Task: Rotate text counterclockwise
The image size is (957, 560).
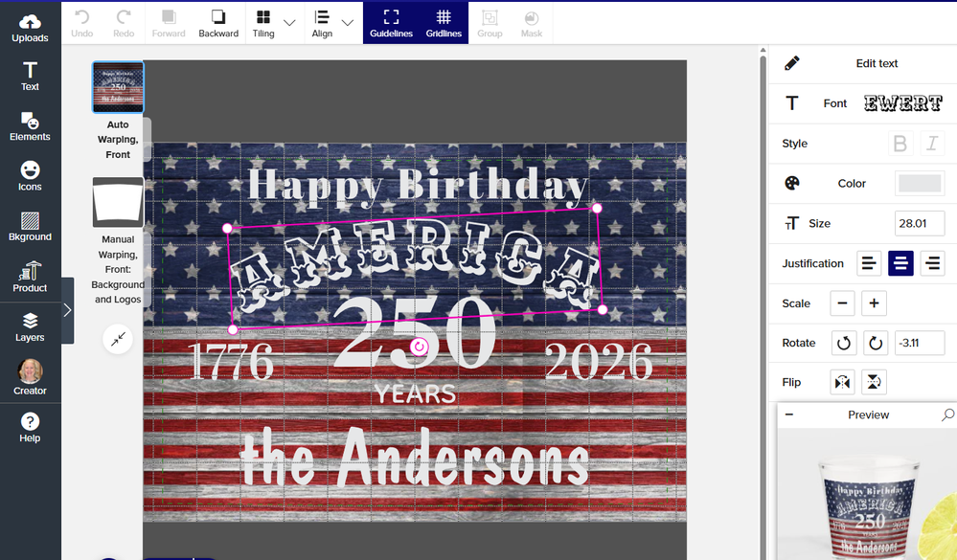Action: [x=843, y=343]
